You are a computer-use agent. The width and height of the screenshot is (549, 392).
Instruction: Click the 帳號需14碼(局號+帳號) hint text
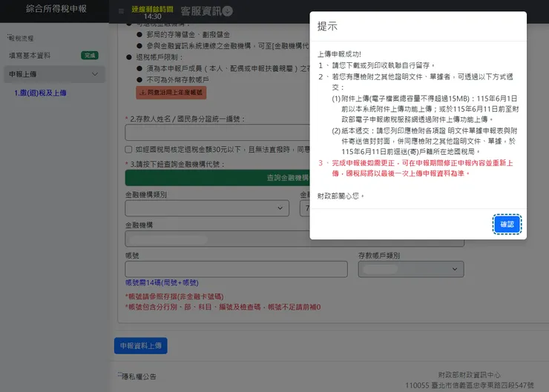162,282
